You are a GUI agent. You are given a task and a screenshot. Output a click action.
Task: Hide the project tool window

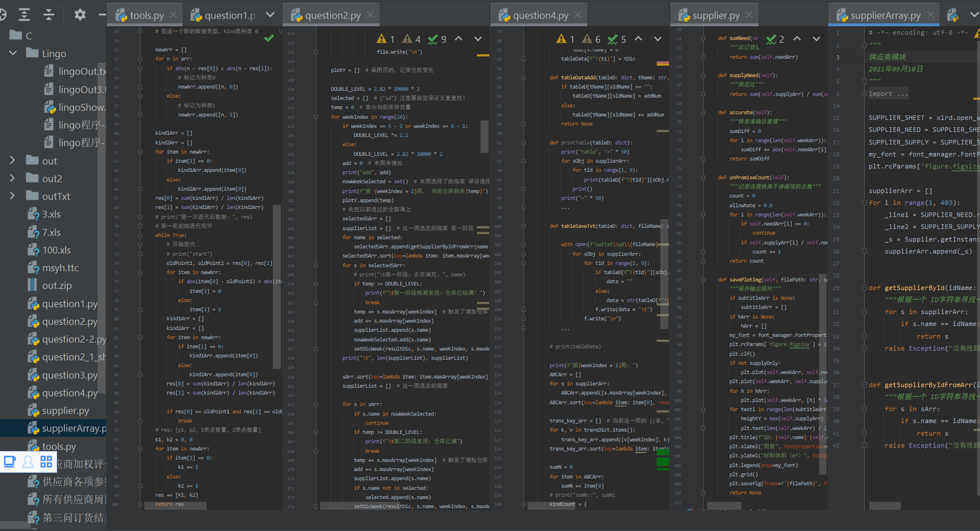[x=102, y=15]
